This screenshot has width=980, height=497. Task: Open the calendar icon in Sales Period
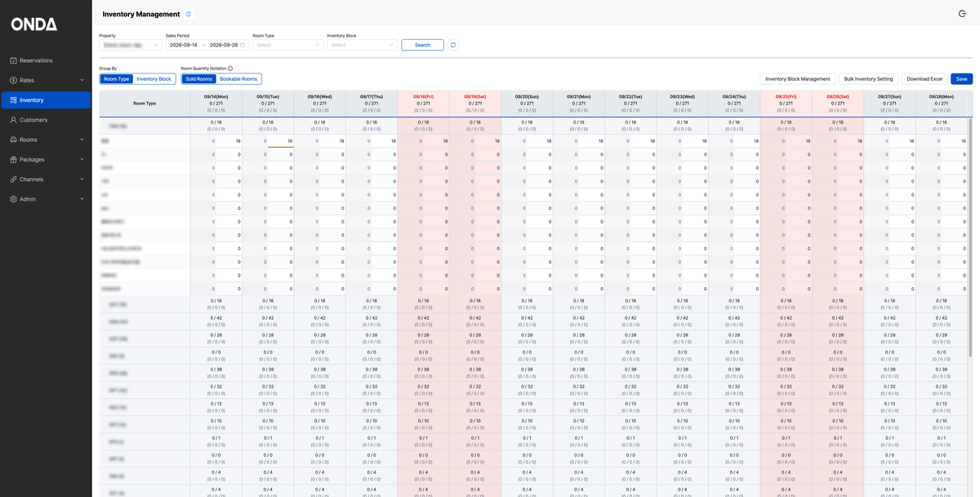243,45
